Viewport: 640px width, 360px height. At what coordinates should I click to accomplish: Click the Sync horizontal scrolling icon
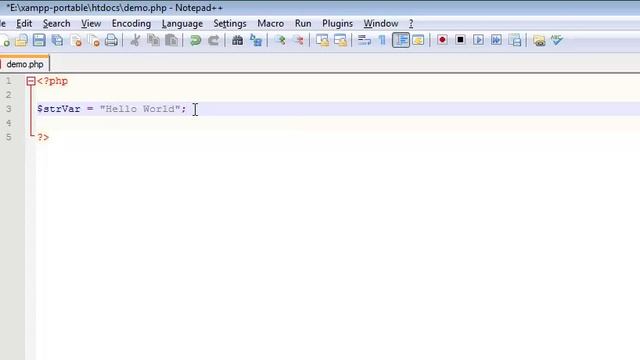340,40
